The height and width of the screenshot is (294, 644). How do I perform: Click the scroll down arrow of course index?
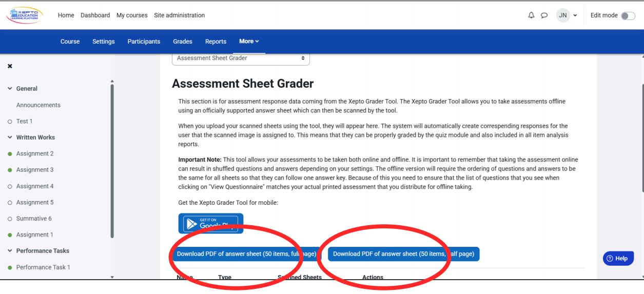click(112, 277)
